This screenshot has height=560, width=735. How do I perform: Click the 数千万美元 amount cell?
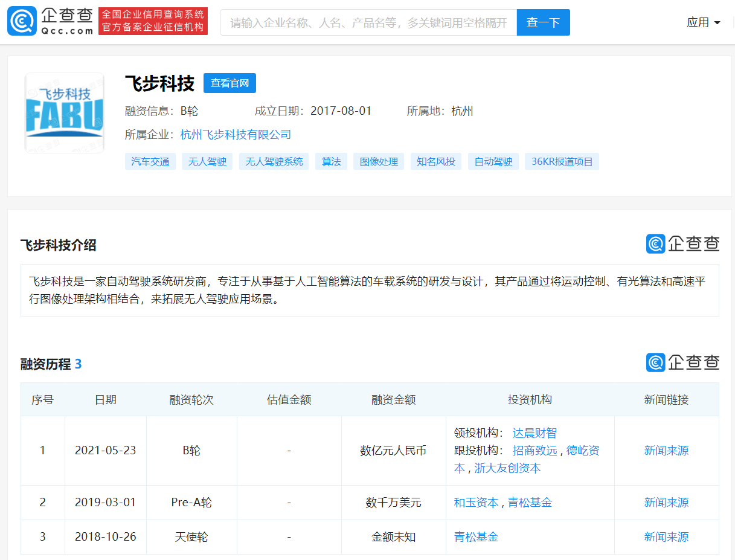click(x=394, y=503)
